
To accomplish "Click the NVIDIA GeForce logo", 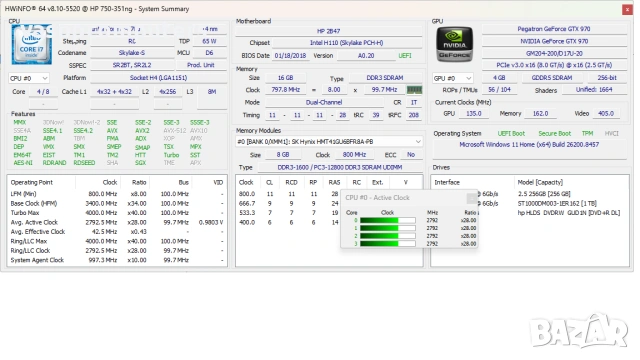I will click(455, 44).
